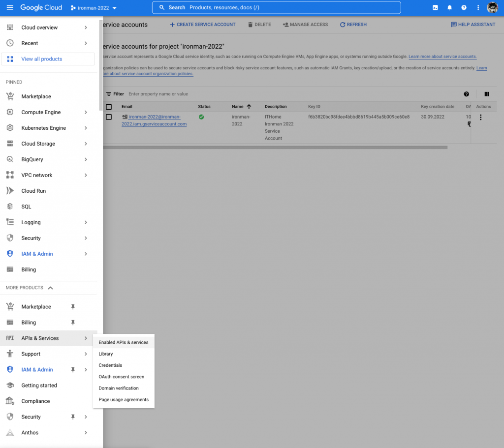Unpin Billing under More Products
The image size is (504, 448).
(x=73, y=323)
